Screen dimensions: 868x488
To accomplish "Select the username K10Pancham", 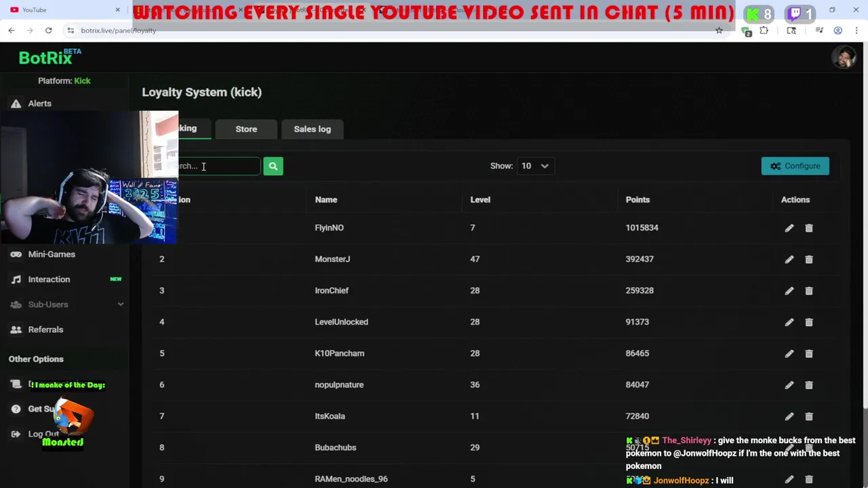I will click(x=339, y=353).
